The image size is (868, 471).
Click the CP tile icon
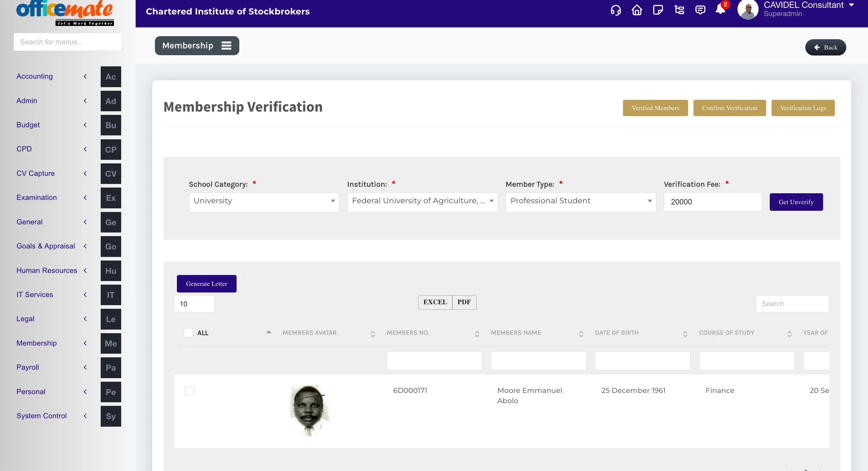(x=111, y=150)
